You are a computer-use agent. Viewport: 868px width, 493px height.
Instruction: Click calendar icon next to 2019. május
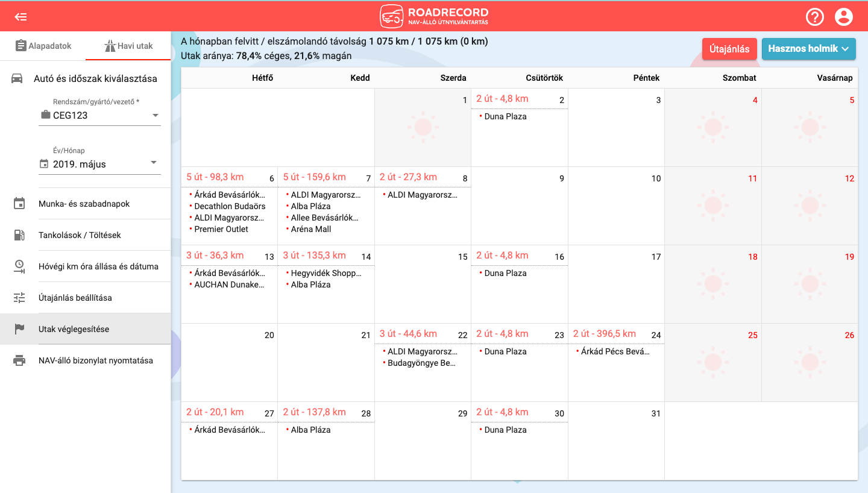pos(43,164)
